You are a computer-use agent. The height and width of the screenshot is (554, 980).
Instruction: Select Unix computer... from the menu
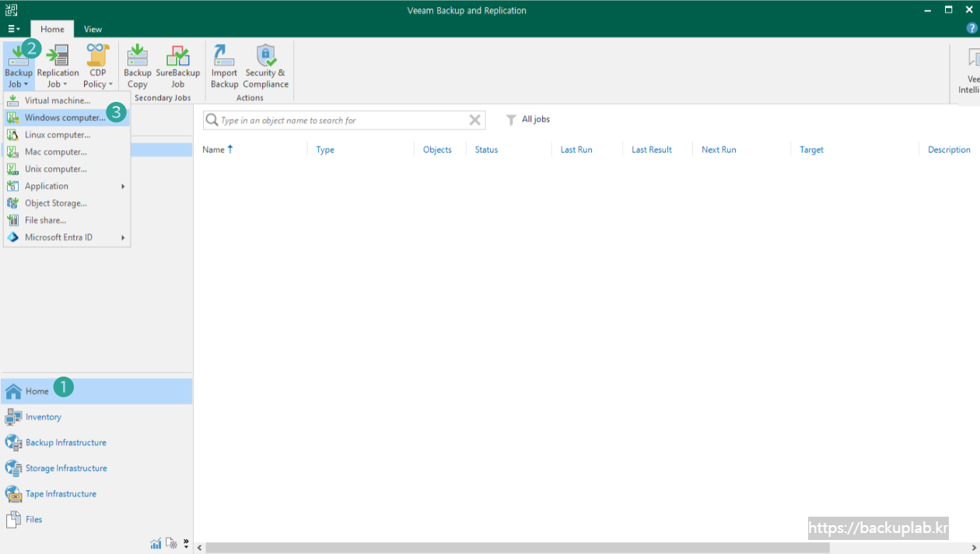pyautogui.click(x=67, y=169)
